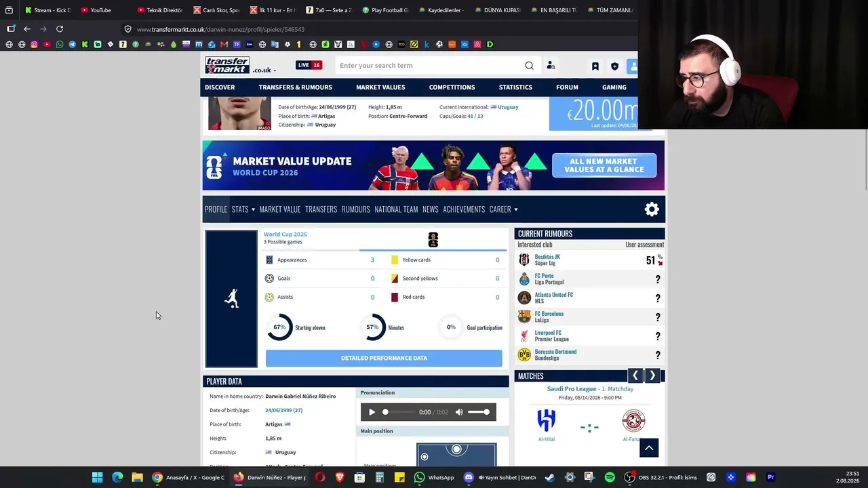Open the Statistics main menu

tap(515, 87)
